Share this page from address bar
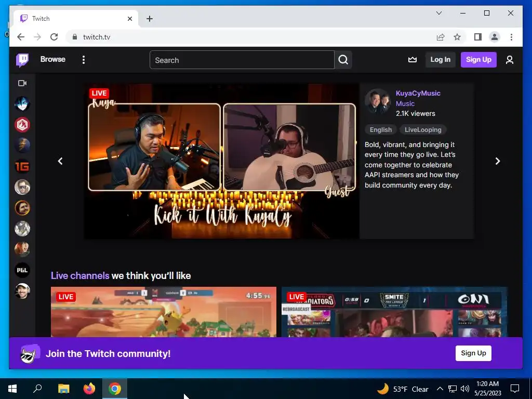 [441, 37]
